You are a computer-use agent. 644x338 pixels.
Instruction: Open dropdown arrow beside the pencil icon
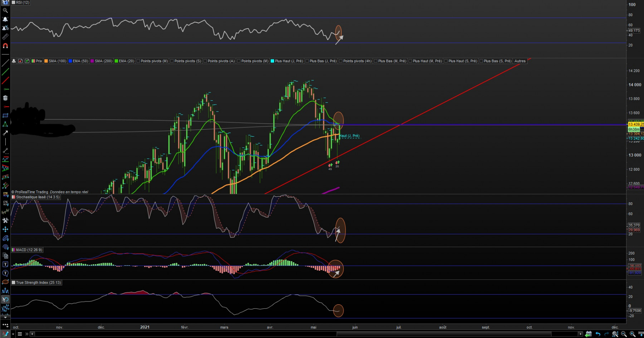click(x=13, y=334)
